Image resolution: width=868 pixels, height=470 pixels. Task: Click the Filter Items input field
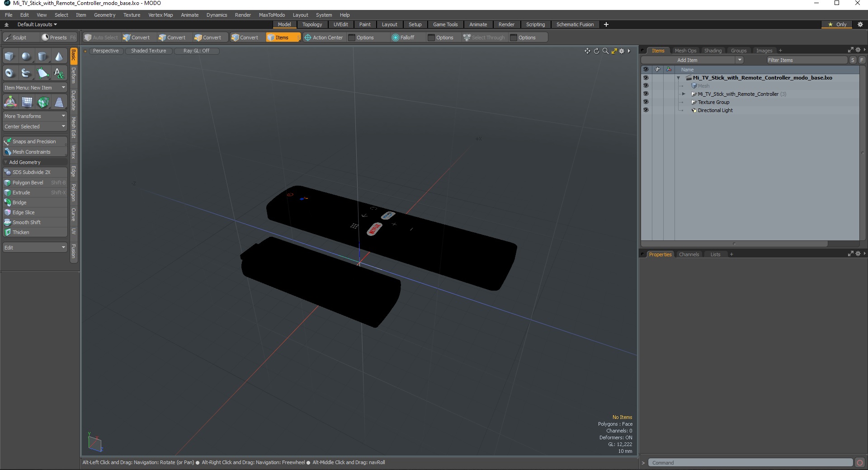(x=807, y=60)
